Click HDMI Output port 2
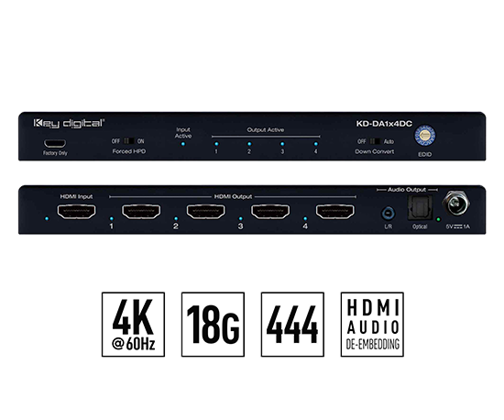 [205, 212]
